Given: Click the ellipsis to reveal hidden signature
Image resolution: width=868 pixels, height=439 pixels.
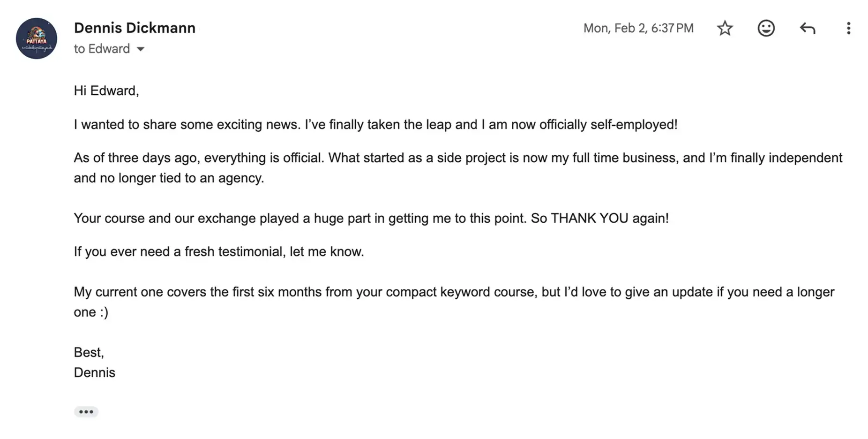Looking at the screenshot, I should [86, 411].
